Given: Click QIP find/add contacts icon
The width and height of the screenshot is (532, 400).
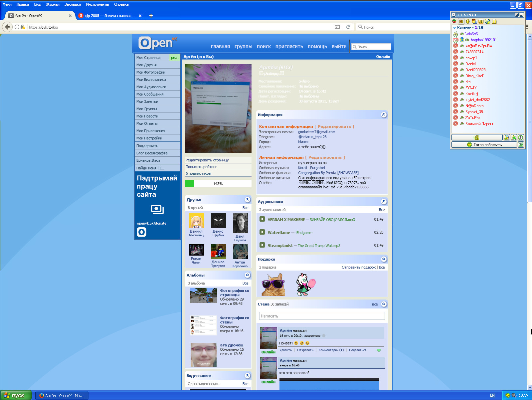Looking at the screenshot, I should [507, 137].
